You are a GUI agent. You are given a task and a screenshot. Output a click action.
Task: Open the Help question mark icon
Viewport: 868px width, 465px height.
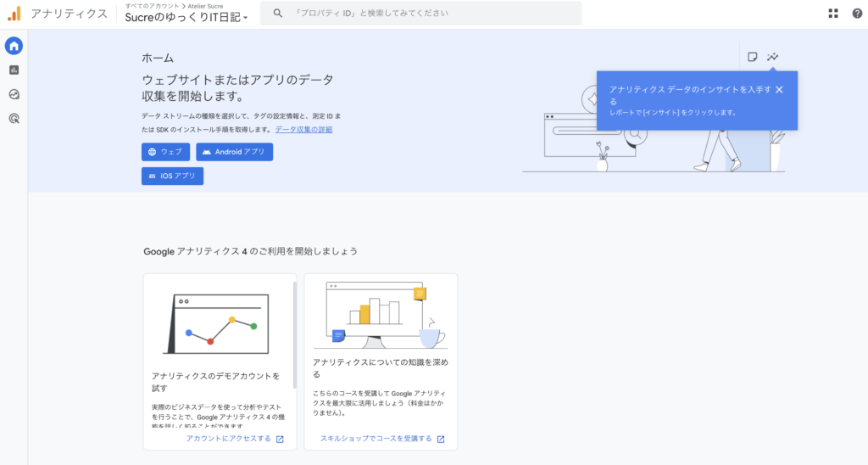(856, 14)
